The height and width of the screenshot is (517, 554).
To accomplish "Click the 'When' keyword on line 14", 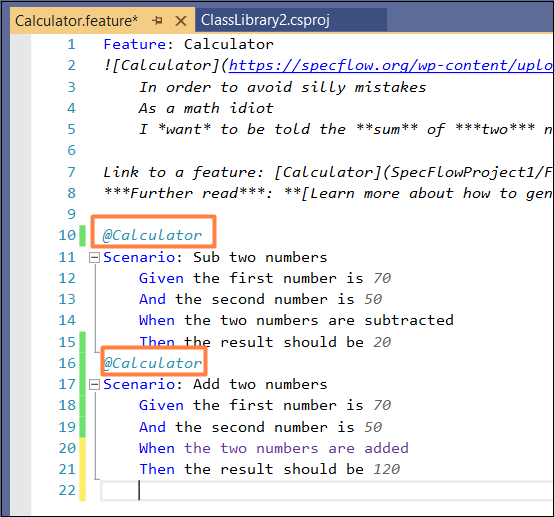I will pyautogui.click(x=157, y=321).
